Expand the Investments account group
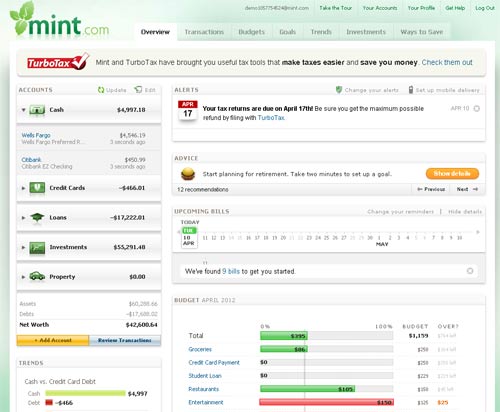 tap(23, 247)
